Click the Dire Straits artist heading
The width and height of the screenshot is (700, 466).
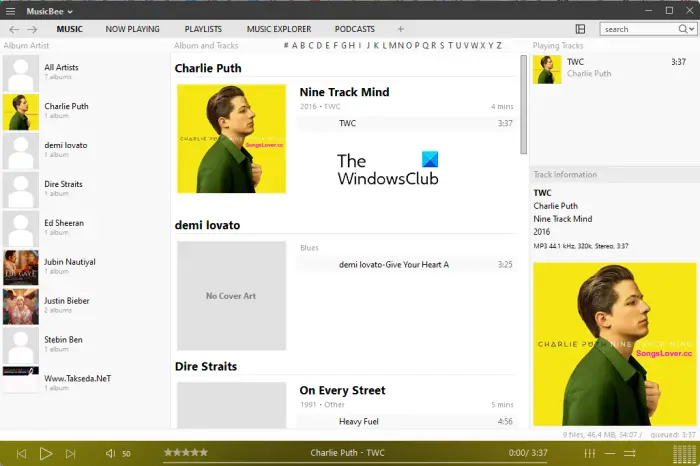coord(206,366)
